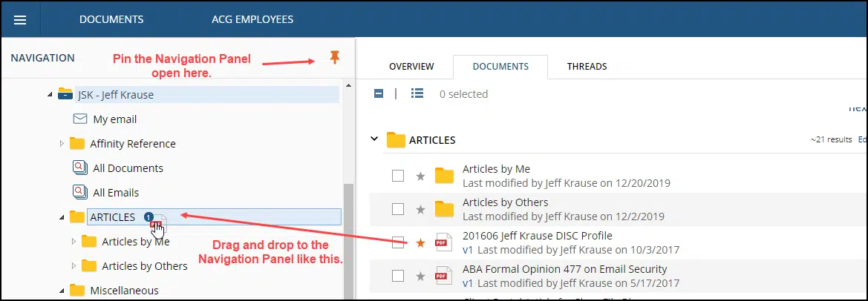This screenshot has height=301, width=868.
Task: Select JSK - Jeff Krause in navigation
Action: (116, 94)
